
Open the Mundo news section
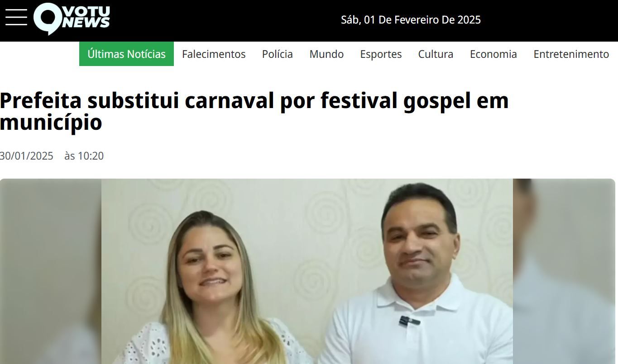click(326, 54)
